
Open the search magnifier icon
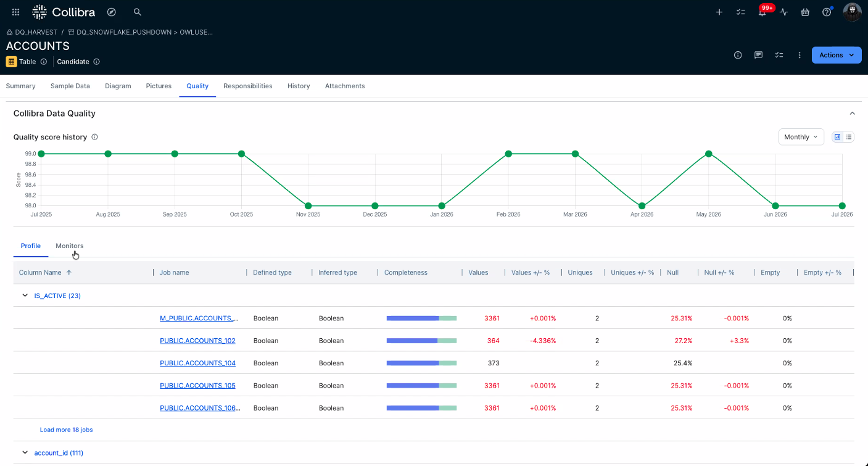pyautogui.click(x=138, y=12)
